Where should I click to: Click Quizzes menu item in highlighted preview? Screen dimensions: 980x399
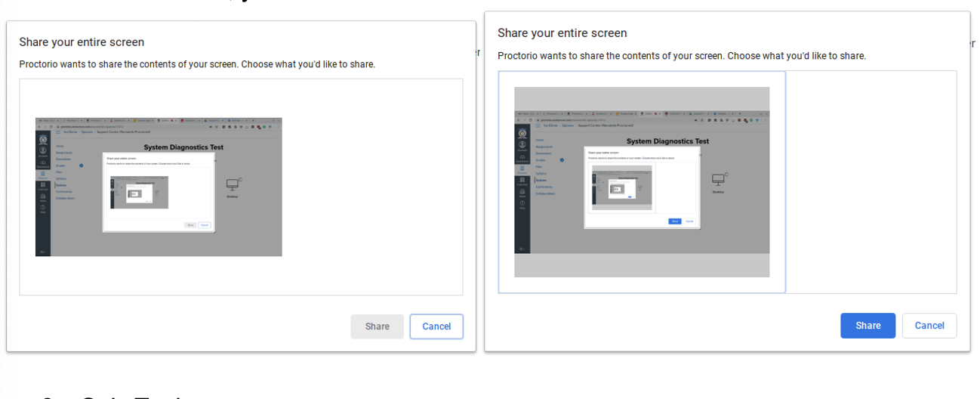click(x=541, y=180)
